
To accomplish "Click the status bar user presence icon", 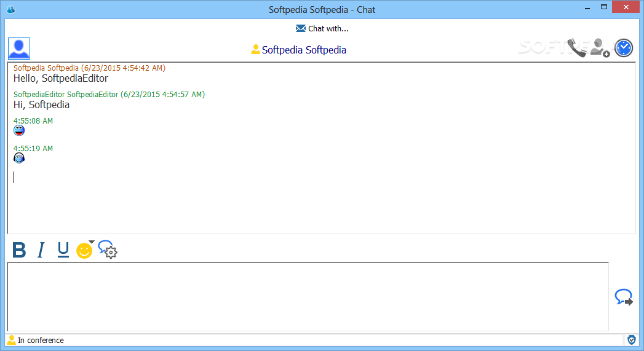I will tap(12, 339).
